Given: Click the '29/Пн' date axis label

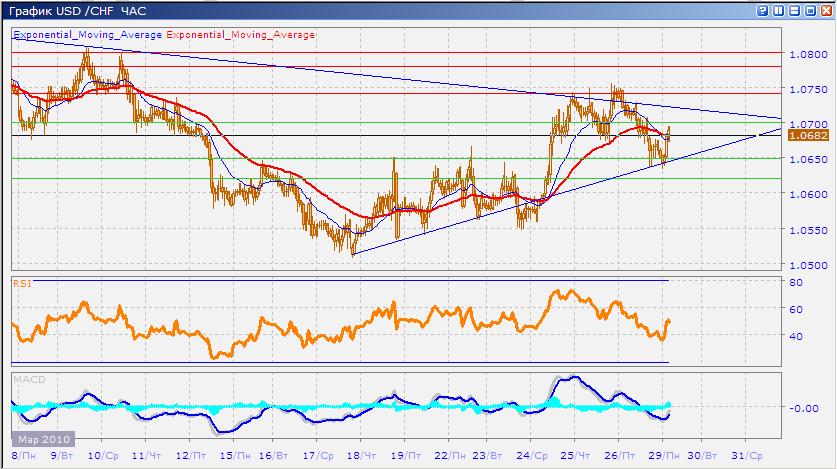Looking at the screenshot, I should (x=664, y=456).
